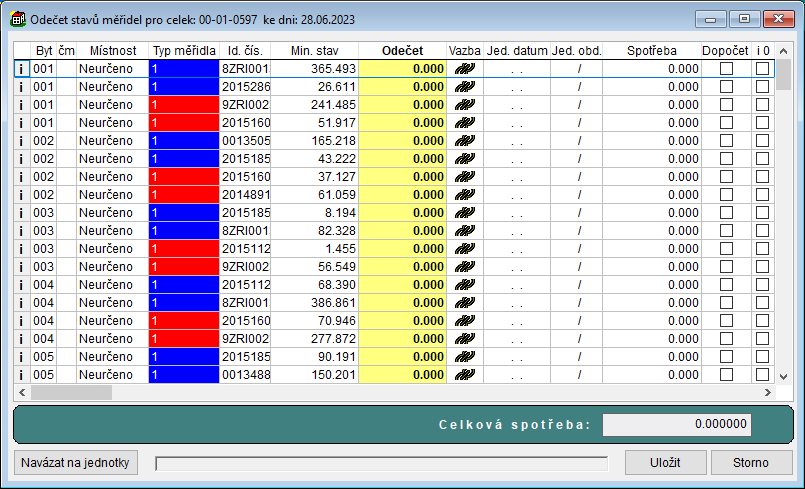Image resolution: width=805 pixels, height=489 pixels.
Task: Open the Vazba icon in row 8.194
Action: pos(464,213)
